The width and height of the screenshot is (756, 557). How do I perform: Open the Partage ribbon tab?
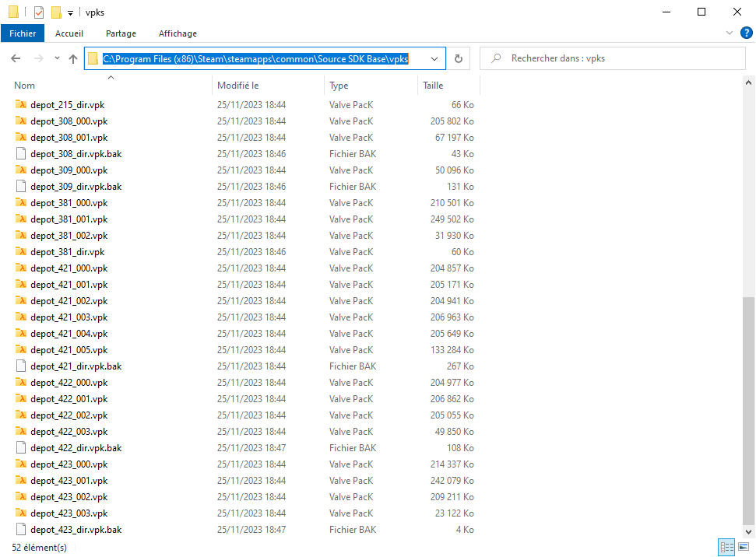[x=121, y=33]
